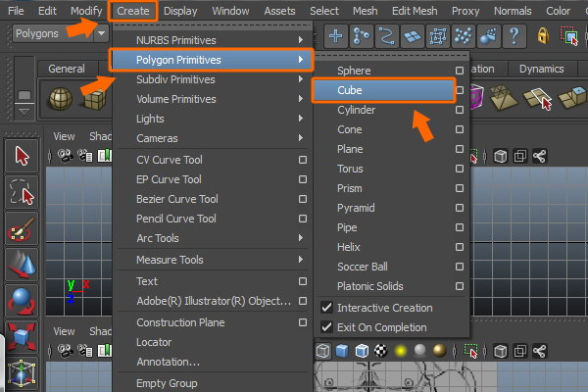
Task: Open CV Curve Tool options box
Action: (x=303, y=160)
